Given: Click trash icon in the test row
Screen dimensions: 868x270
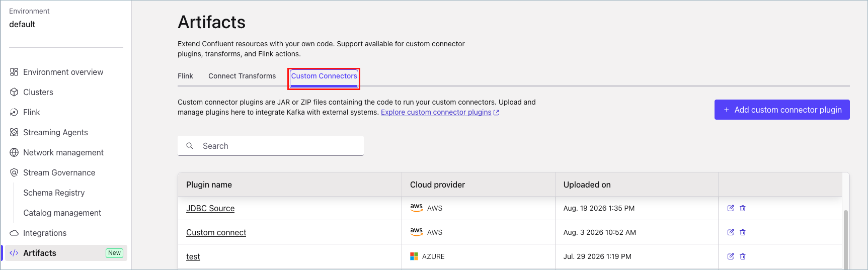Looking at the screenshot, I should [x=743, y=256].
